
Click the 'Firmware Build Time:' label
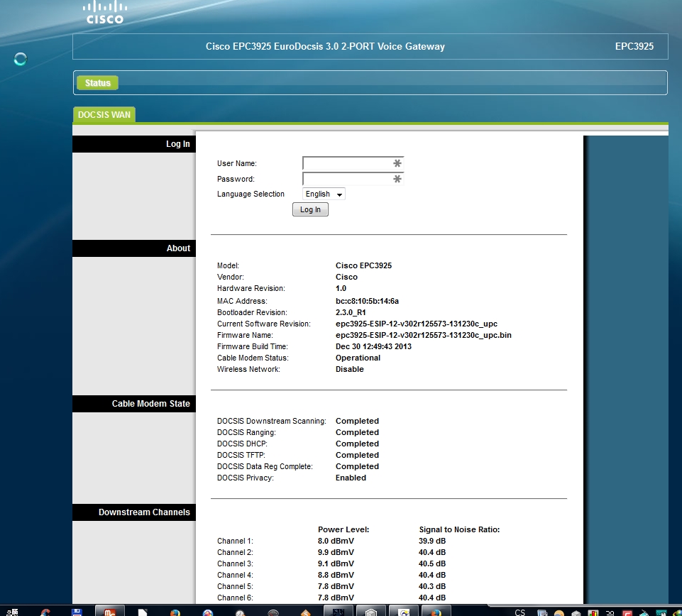[252, 346]
